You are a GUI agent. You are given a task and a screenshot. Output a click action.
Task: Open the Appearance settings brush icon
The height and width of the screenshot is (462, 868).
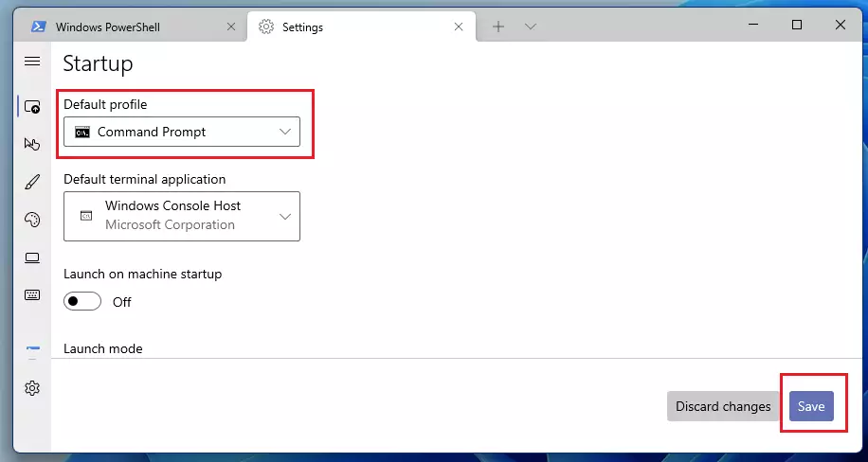point(32,182)
